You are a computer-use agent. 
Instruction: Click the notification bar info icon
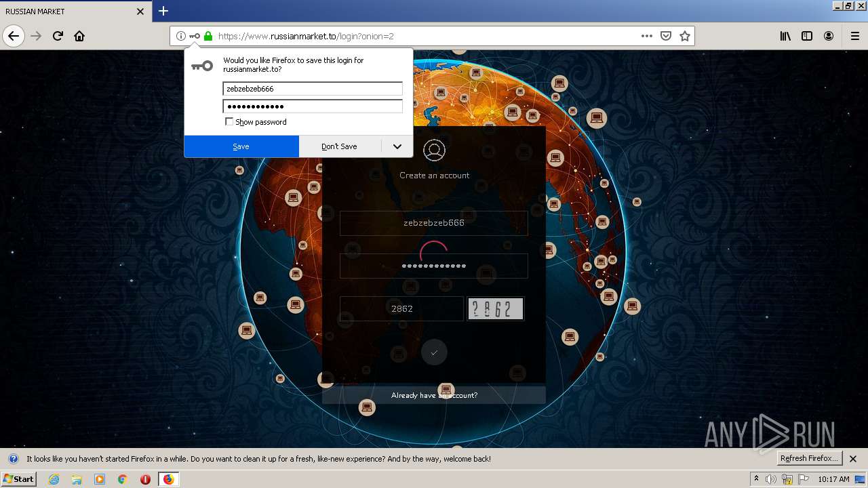[14, 459]
